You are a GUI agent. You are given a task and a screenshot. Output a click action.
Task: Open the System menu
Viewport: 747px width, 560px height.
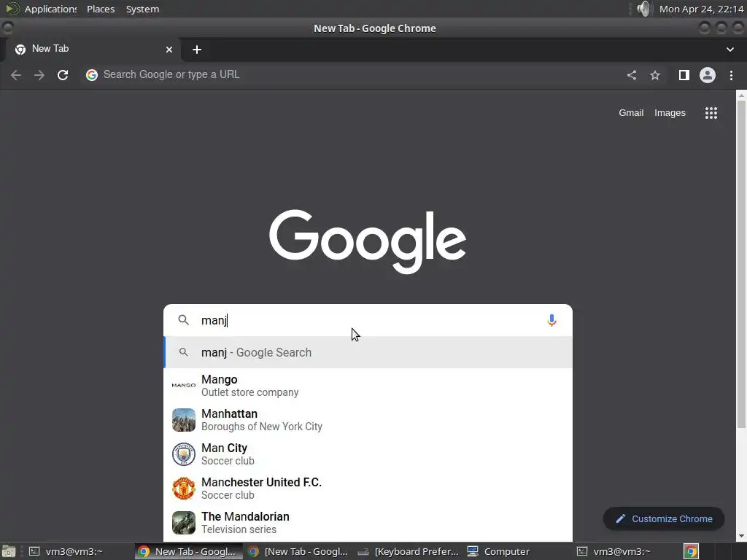142,9
